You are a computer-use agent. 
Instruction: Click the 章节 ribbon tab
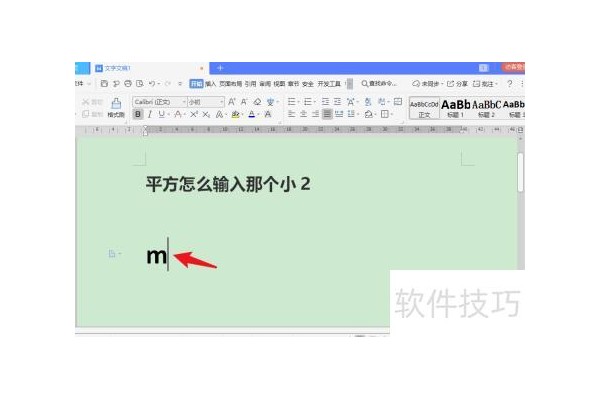coord(293,83)
